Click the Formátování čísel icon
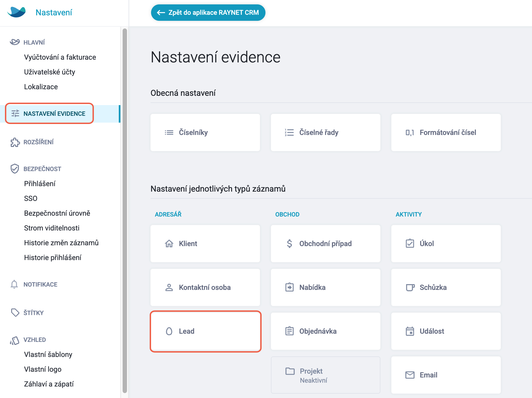The height and width of the screenshot is (398, 532). (410, 133)
